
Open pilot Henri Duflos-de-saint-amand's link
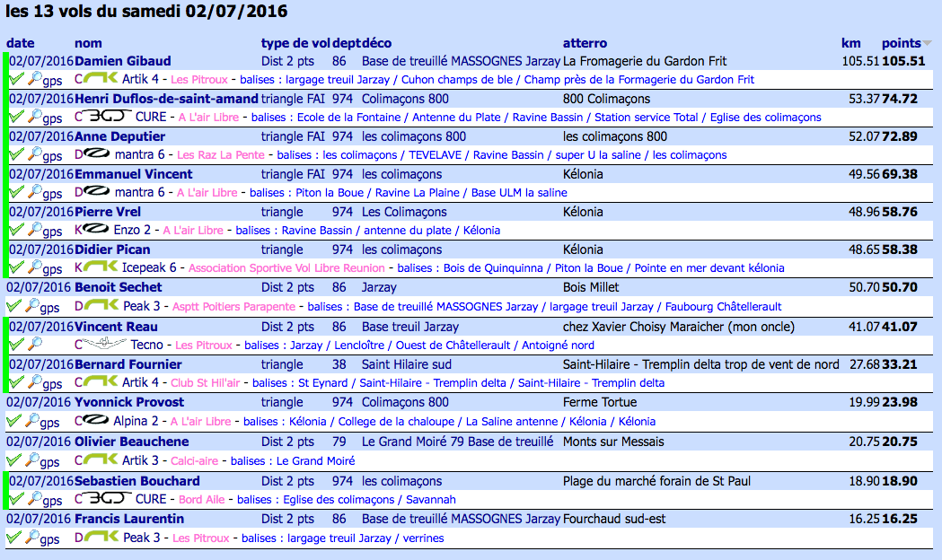pos(166,99)
